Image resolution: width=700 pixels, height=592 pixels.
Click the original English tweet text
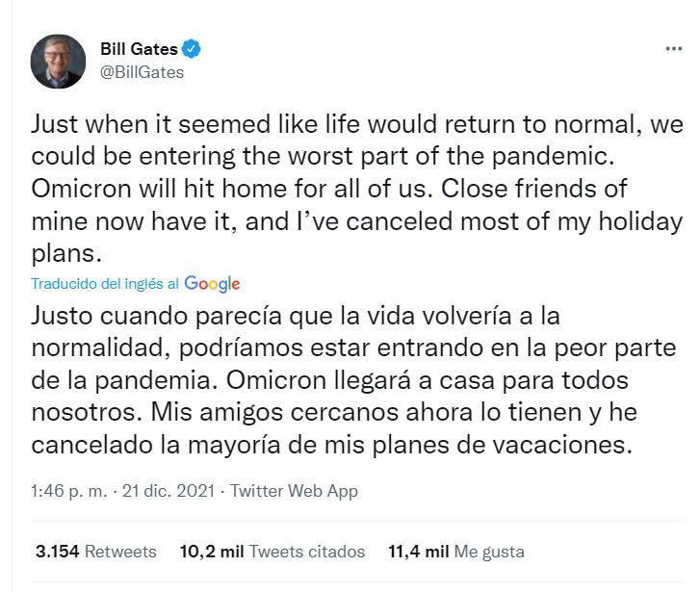356,189
